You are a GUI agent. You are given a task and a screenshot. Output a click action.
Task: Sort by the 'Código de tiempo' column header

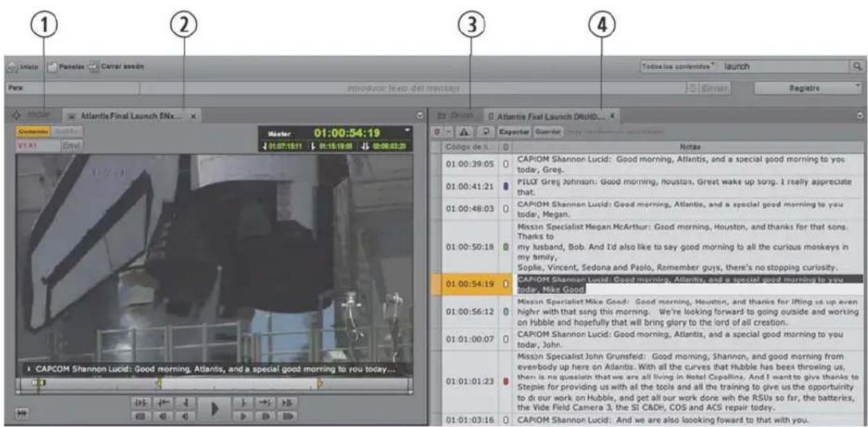(470, 146)
